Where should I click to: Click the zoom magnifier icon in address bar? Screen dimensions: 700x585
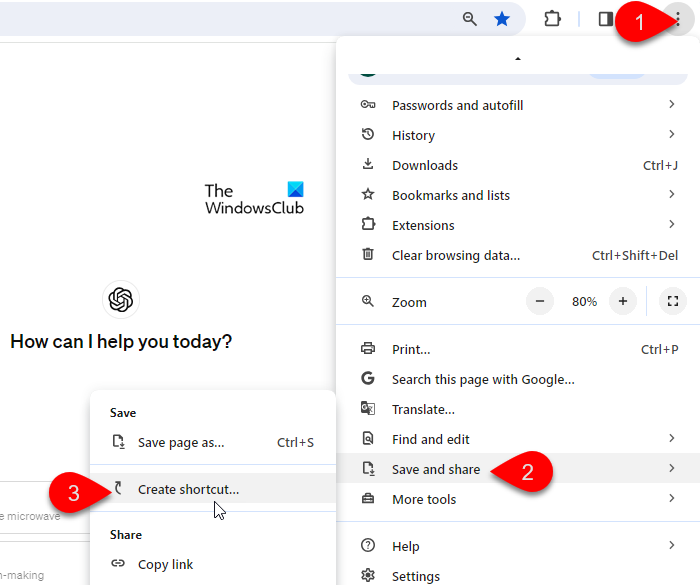click(x=470, y=19)
